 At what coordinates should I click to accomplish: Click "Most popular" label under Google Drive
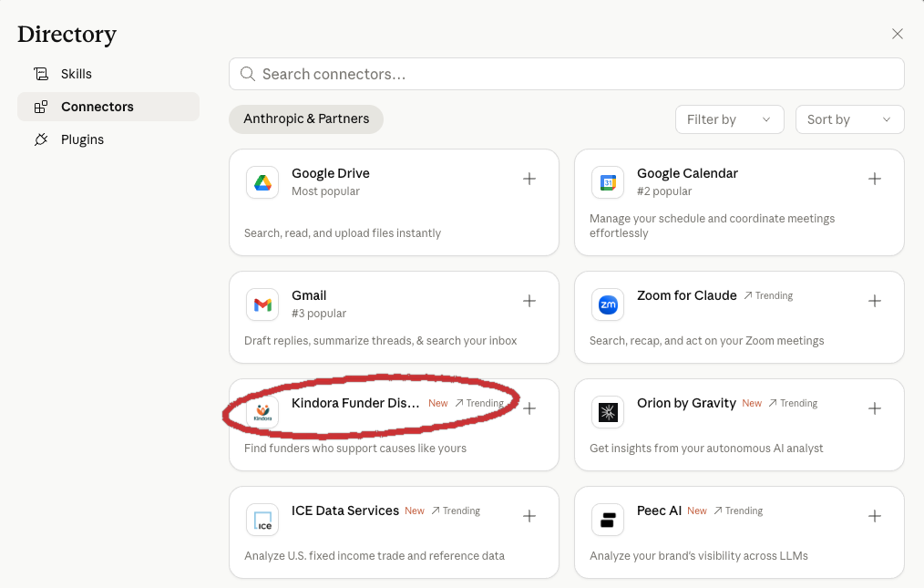click(325, 191)
